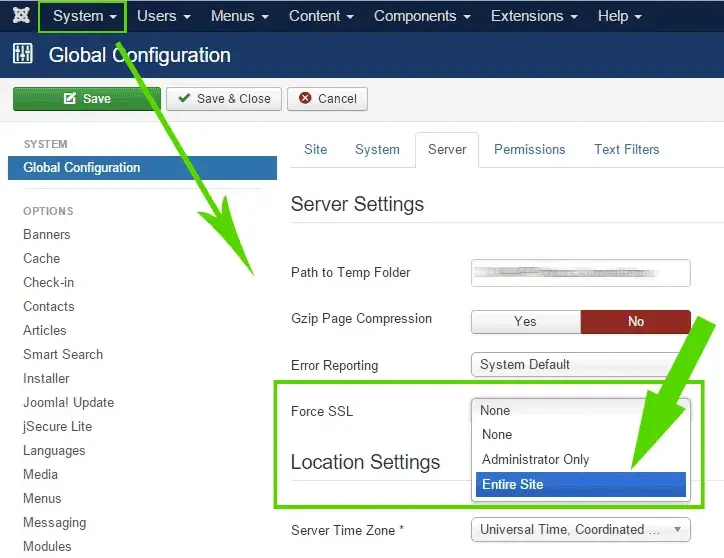The height and width of the screenshot is (558, 724).
Task: Set Gzip Page Compression to Yes
Action: tap(525, 321)
